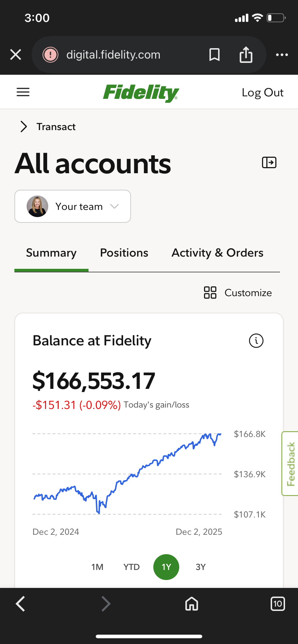
Task: Open the hamburger navigation menu
Action: coord(23,92)
